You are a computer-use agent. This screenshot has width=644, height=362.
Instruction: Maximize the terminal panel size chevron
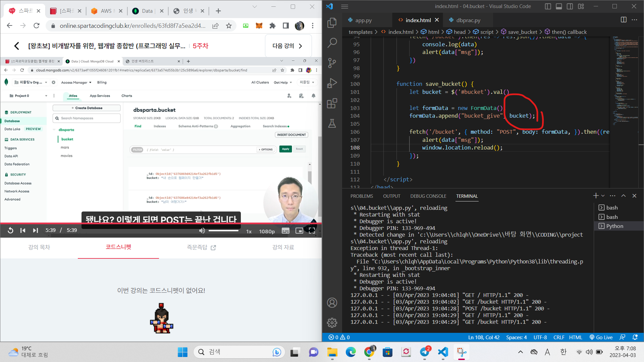(x=624, y=196)
